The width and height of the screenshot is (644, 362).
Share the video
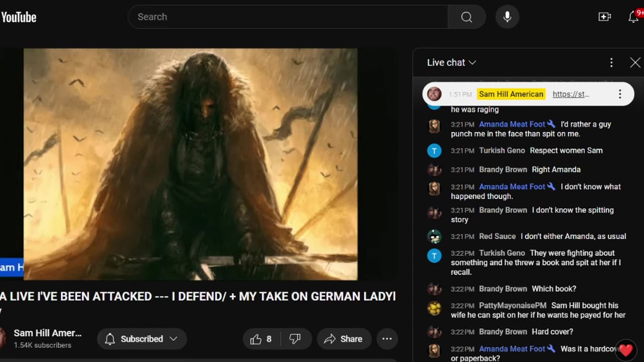point(344,339)
